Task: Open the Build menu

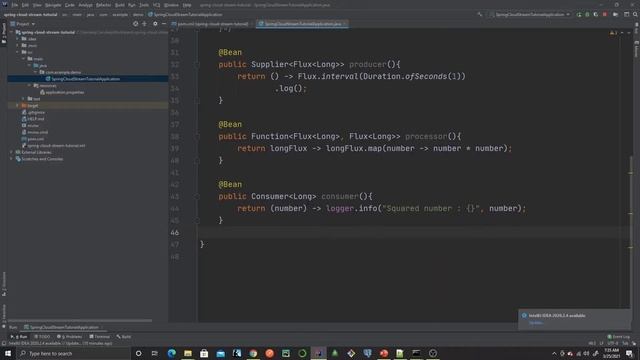Action: (120, 5)
